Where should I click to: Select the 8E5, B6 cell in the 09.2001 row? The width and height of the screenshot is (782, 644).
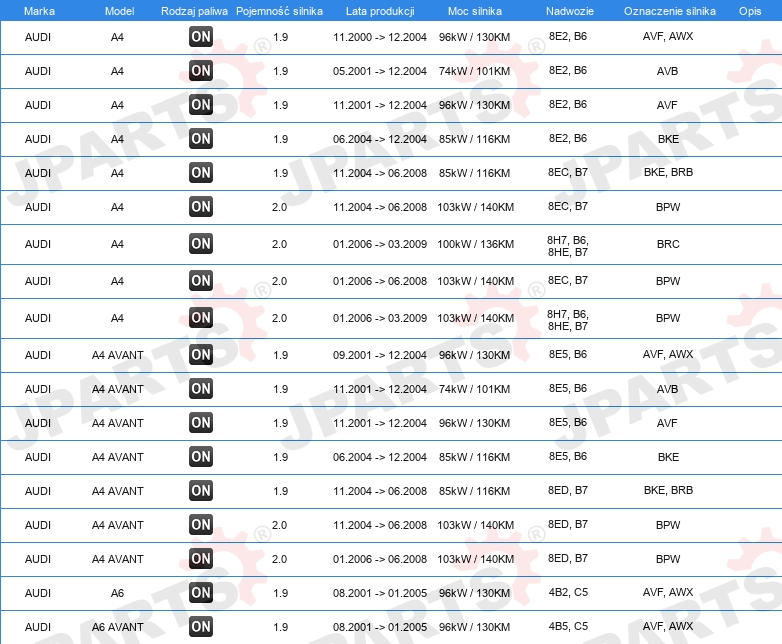(x=568, y=354)
